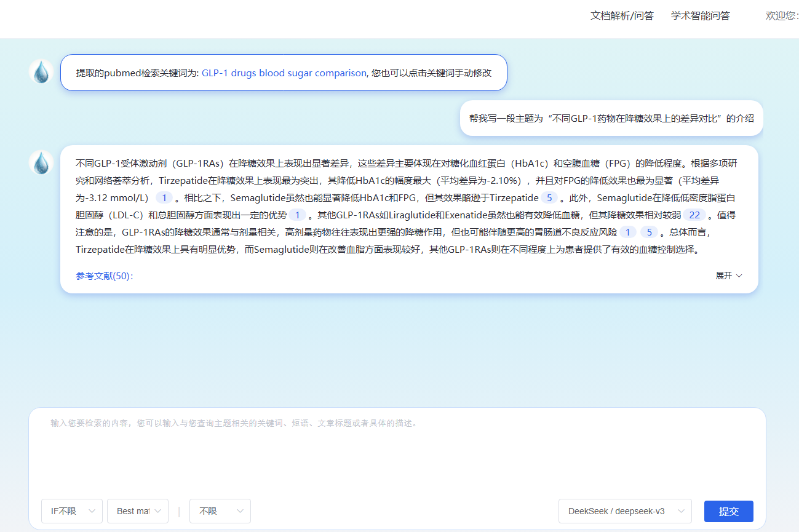The image size is (799, 532).
Task: Open the 不限 dropdown after the divider
Action: point(220,511)
